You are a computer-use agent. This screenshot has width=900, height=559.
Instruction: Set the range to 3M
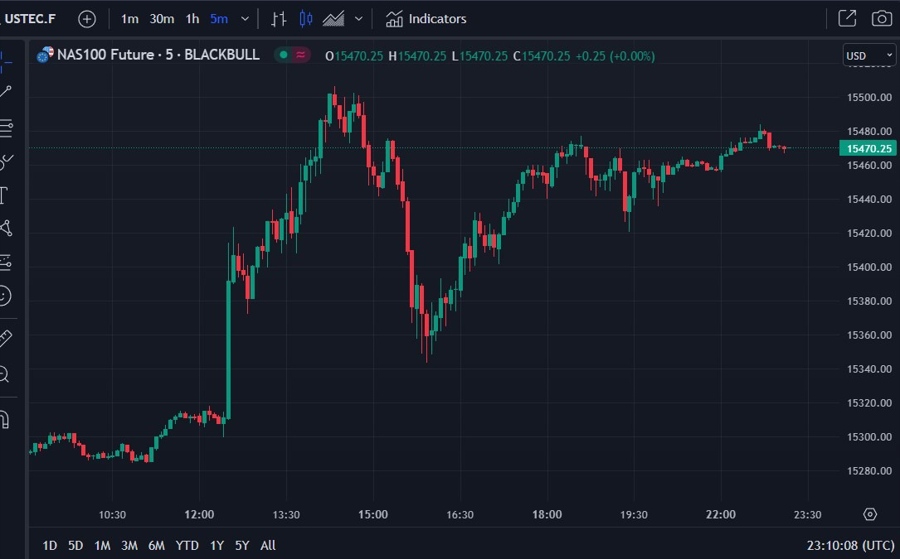[x=129, y=545]
